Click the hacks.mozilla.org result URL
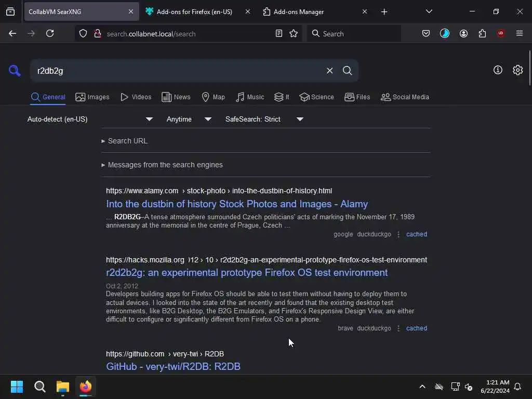This screenshot has width=532, height=399. pos(267,260)
